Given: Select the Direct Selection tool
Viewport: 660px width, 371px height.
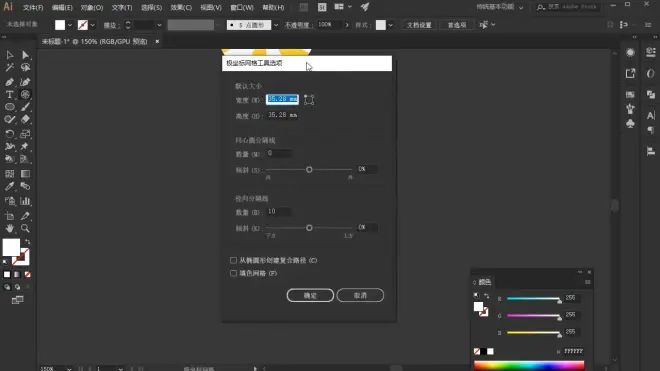Looking at the screenshot, I should [25, 55].
